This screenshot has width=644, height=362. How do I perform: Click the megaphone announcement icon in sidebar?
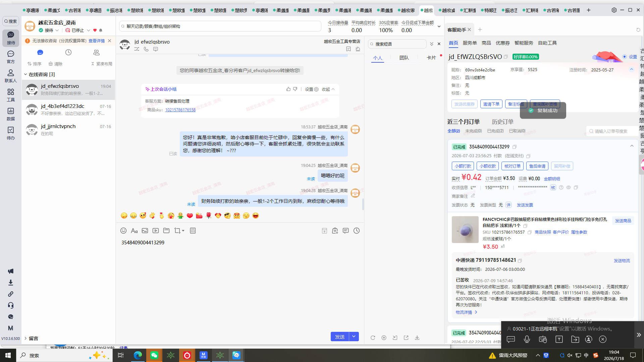11,271
